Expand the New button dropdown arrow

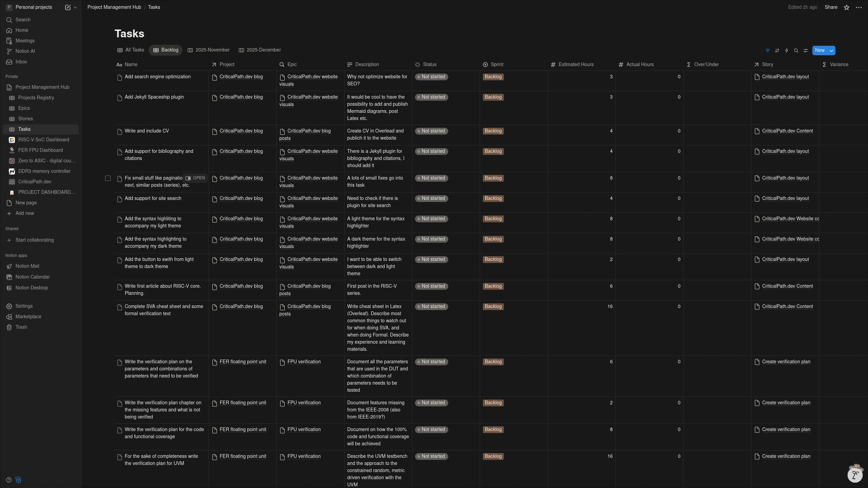[831, 50]
